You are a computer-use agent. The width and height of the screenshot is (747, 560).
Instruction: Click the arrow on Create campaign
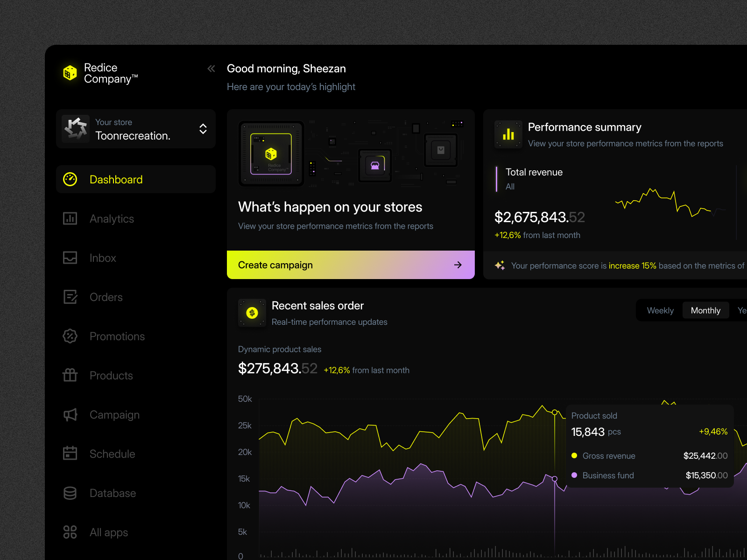tap(458, 265)
